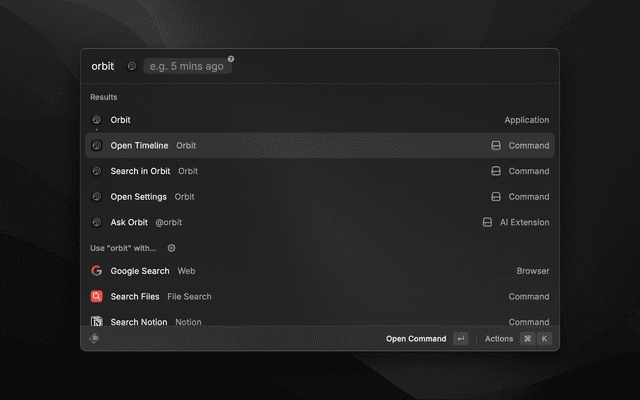The width and height of the screenshot is (640, 400).
Task: Open the Actions menu
Action: tap(499, 339)
